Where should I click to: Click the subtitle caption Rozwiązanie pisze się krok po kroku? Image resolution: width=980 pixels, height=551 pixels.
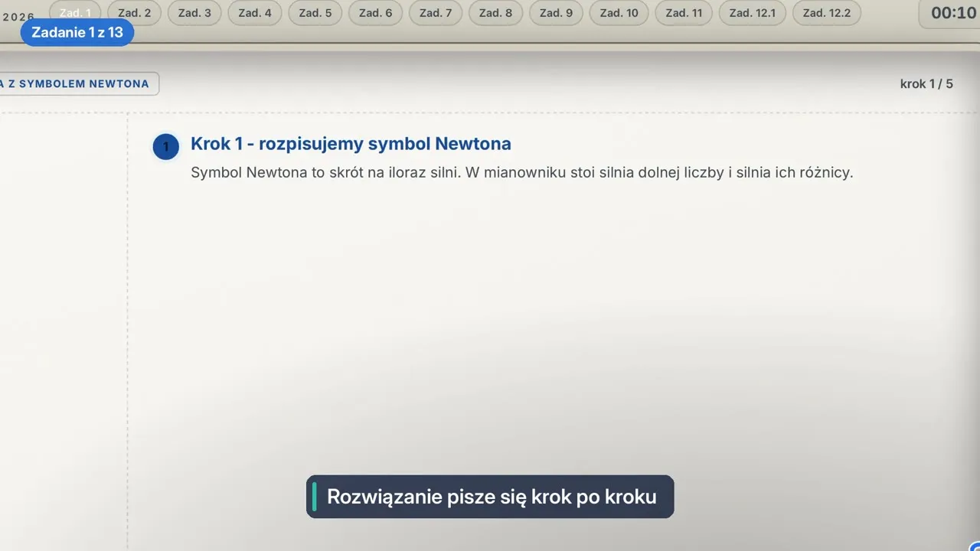tap(490, 497)
